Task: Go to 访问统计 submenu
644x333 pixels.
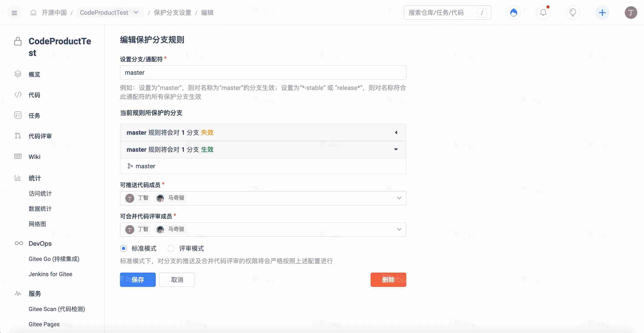Action: [x=40, y=194]
